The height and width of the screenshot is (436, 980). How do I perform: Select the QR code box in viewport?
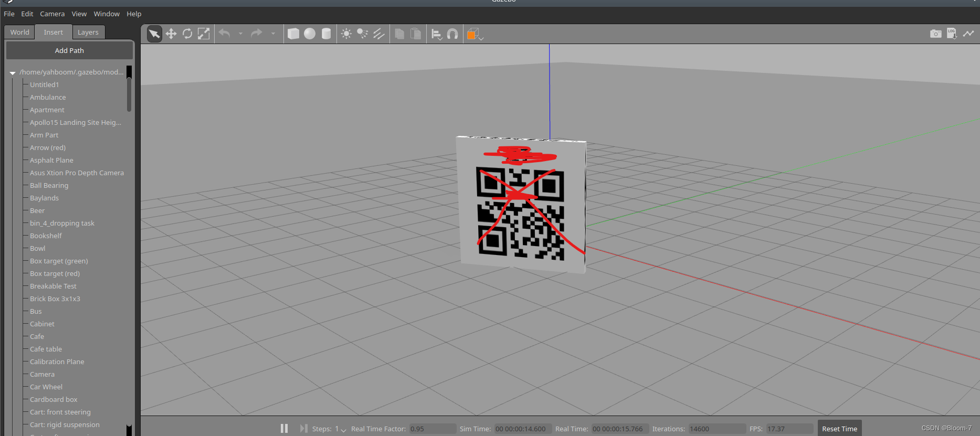tap(522, 206)
